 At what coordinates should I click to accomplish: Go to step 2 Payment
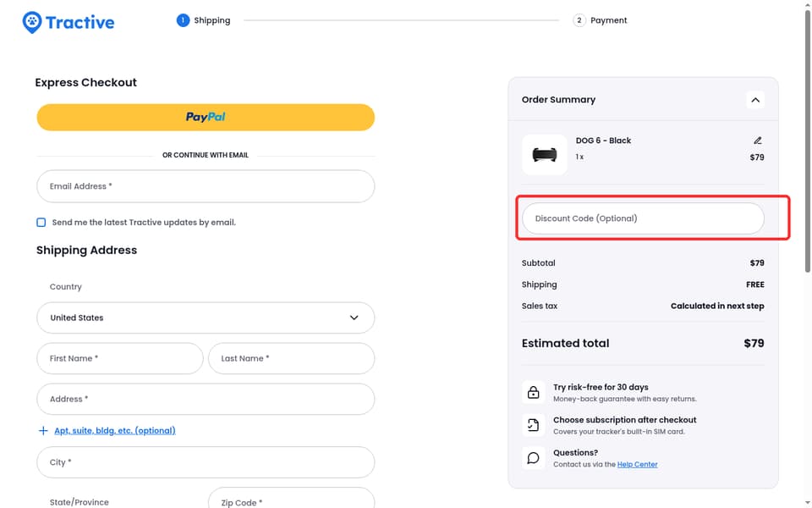click(x=601, y=20)
